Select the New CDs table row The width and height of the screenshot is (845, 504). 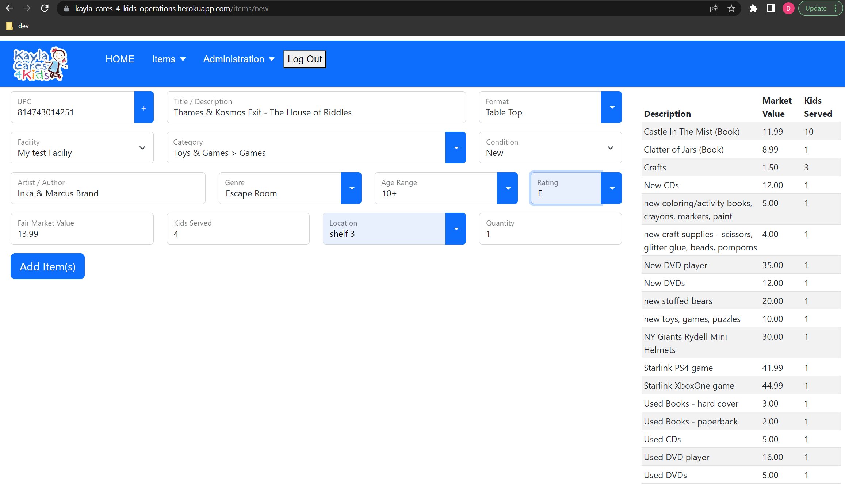[x=741, y=185]
